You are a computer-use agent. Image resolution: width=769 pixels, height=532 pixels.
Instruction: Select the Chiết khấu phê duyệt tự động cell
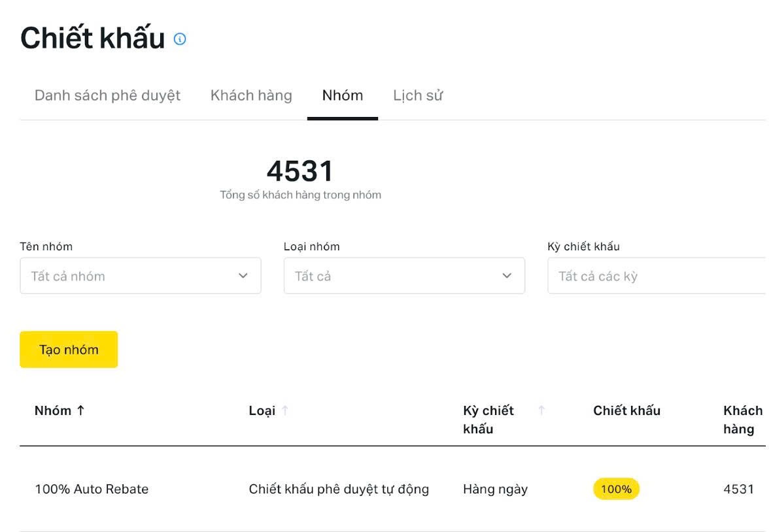coord(339,489)
